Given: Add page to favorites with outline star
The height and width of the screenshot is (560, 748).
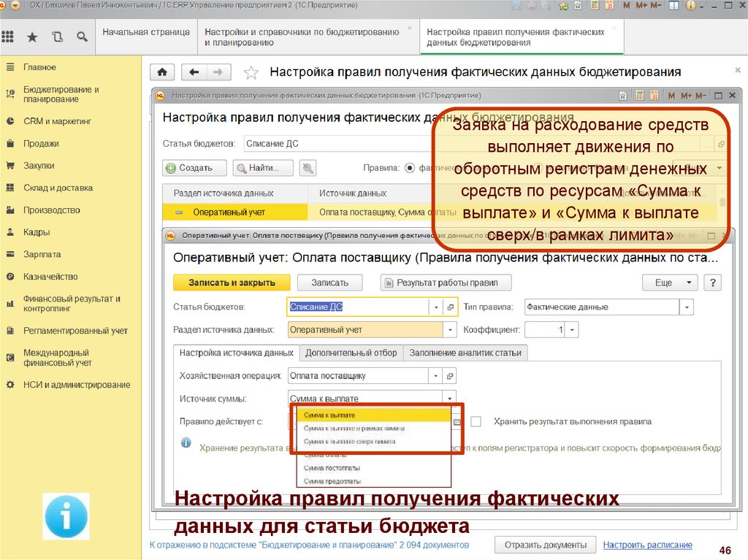Looking at the screenshot, I should [x=251, y=72].
